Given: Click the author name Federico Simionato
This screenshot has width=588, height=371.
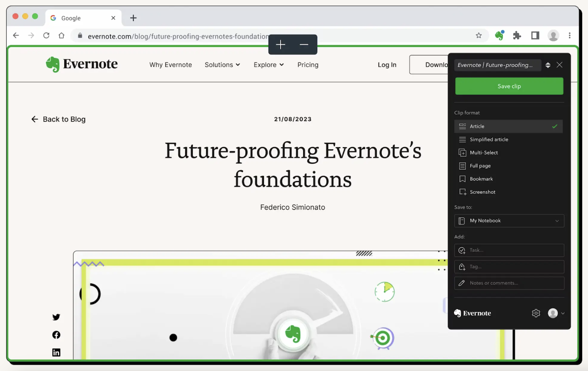Looking at the screenshot, I should click(x=293, y=207).
